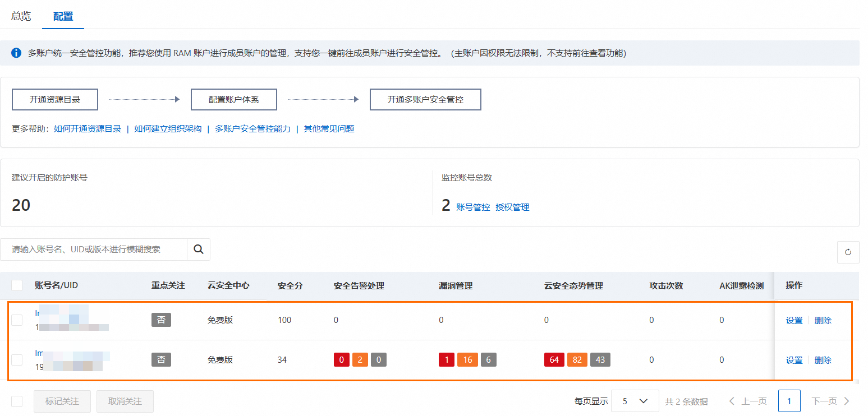This screenshot has width=868, height=416.
Task: Click the 开通资源目录 step button
Action: tap(55, 99)
